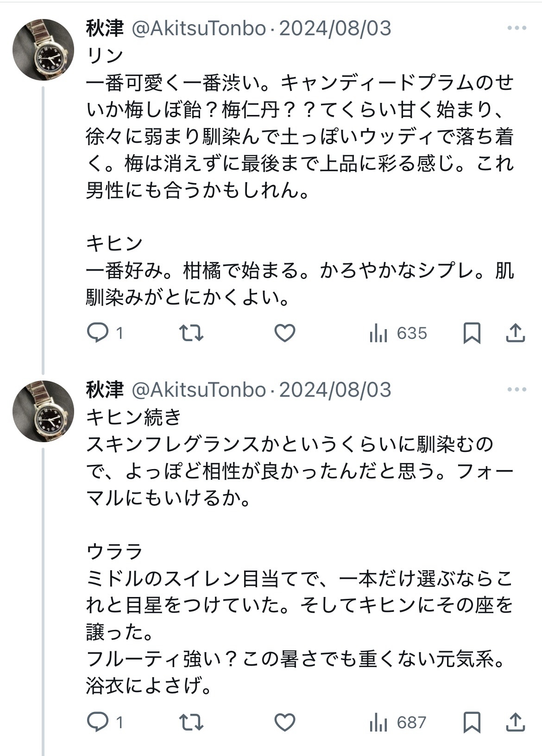Open more options menu on first tweet
542x756 pixels.
coord(517,28)
